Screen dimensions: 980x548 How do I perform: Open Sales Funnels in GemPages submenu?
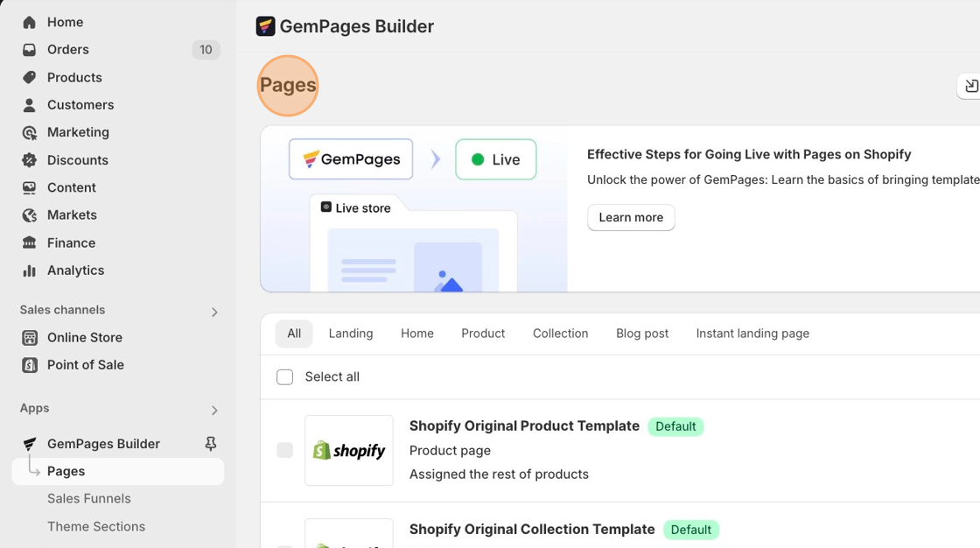tap(89, 499)
